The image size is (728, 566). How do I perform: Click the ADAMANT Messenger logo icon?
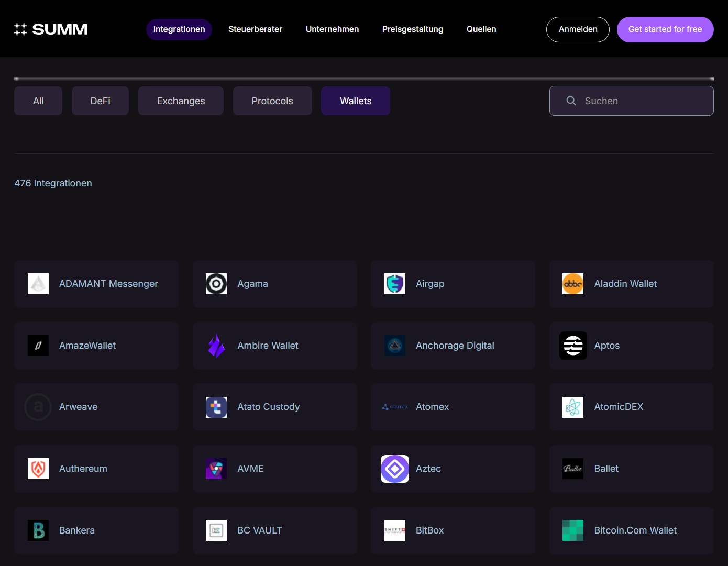coord(38,284)
